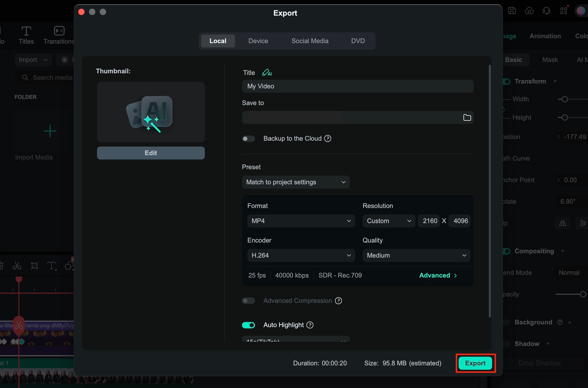Open the Format dropdown showing MP4
This screenshot has height=388, width=588.
[301, 221]
